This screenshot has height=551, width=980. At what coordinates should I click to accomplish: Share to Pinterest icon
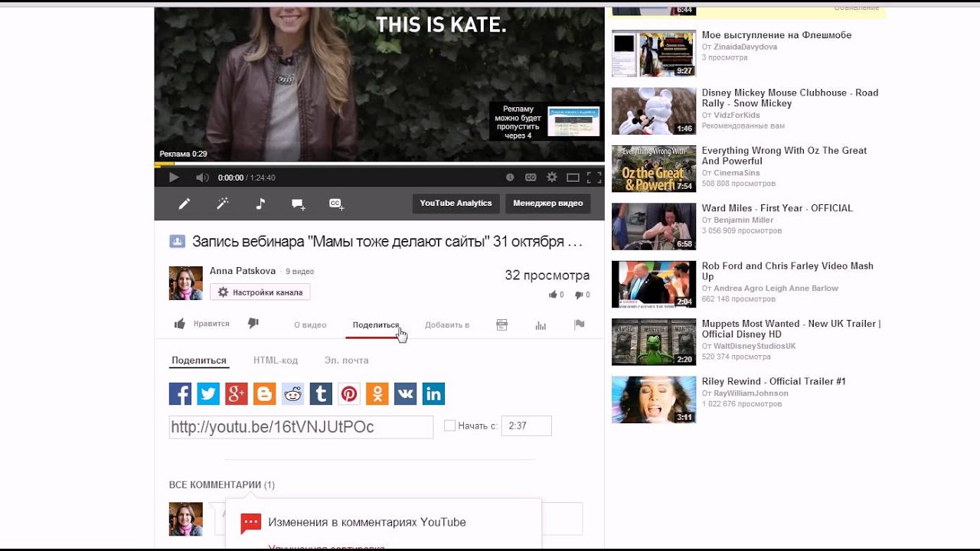tap(349, 394)
